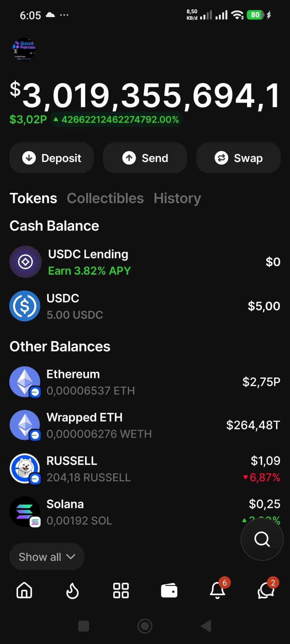Tap the floating search magnifier button
This screenshot has height=644, width=290.
(262, 539)
